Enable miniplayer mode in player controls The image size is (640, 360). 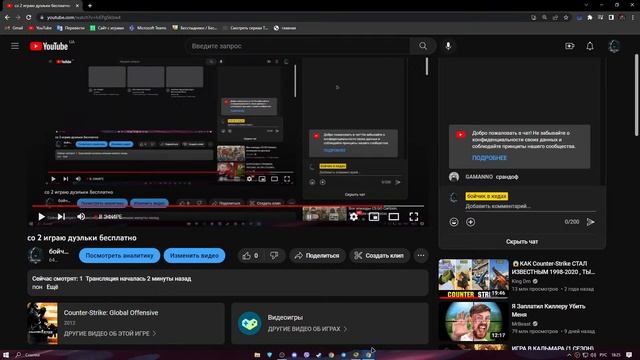pos(373,217)
